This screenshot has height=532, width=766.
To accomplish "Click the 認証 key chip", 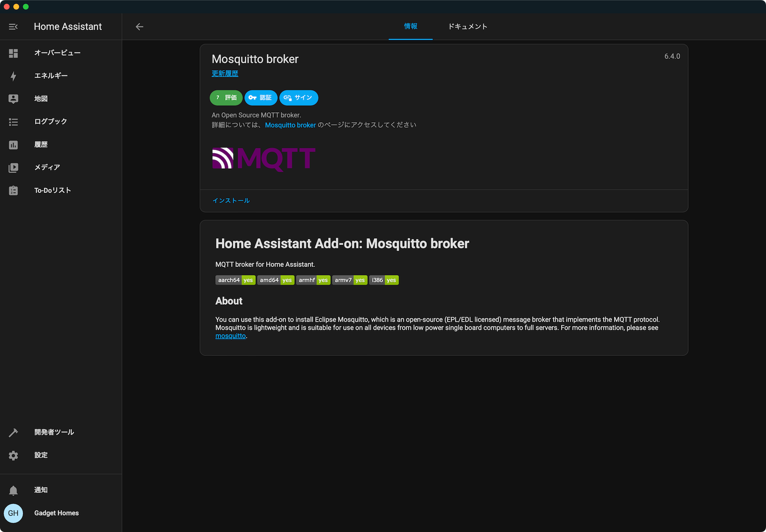I will [261, 98].
